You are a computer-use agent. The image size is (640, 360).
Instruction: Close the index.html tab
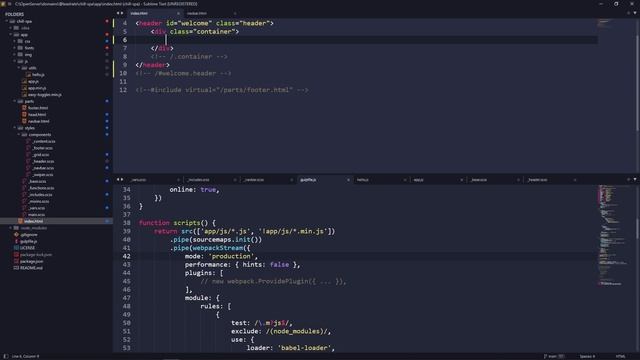click(178, 13)
